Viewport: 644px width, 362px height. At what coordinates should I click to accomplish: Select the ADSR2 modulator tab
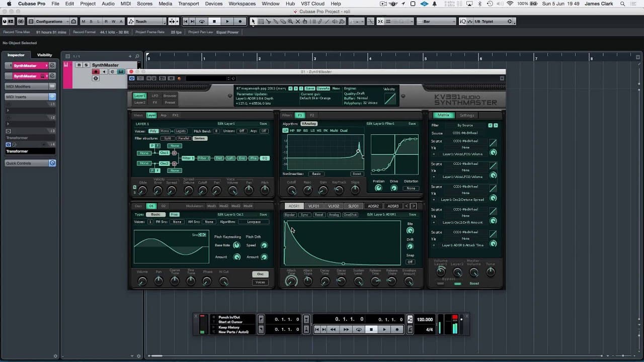tap(373, 206)
